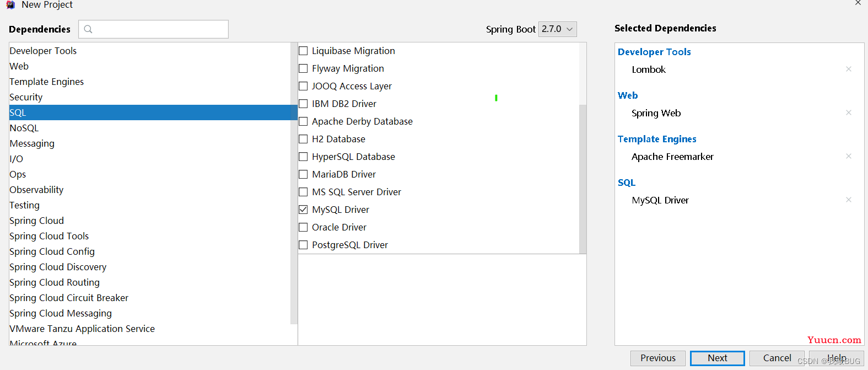Click the Previous button
Screen dimensions: 868x370
point(658,358)
